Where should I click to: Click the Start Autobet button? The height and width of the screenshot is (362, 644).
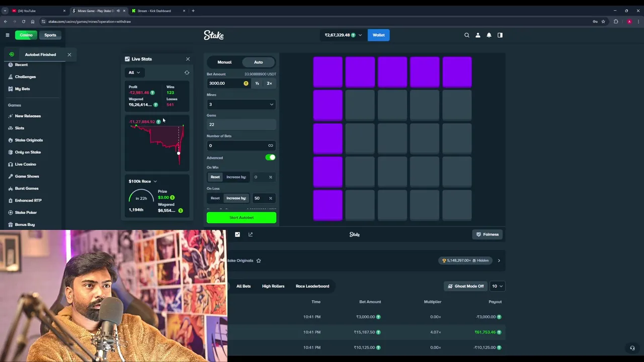point(242,218)
